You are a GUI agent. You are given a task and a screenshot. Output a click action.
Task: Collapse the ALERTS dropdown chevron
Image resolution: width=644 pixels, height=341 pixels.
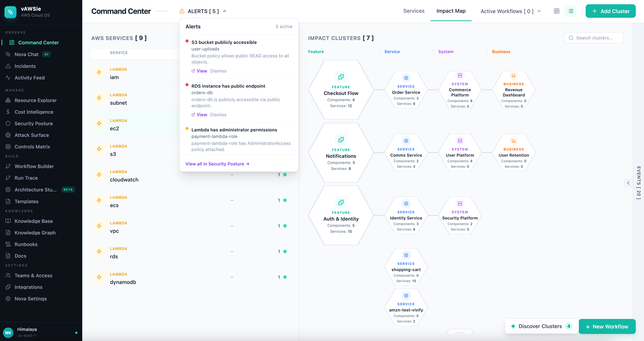(225, 11)
